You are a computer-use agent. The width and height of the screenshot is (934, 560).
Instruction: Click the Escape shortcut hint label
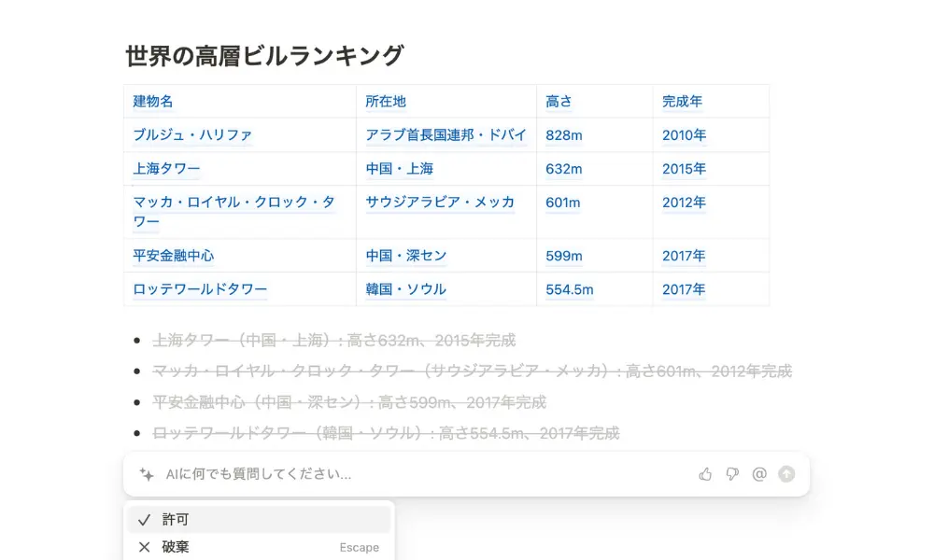pos(360,548)
